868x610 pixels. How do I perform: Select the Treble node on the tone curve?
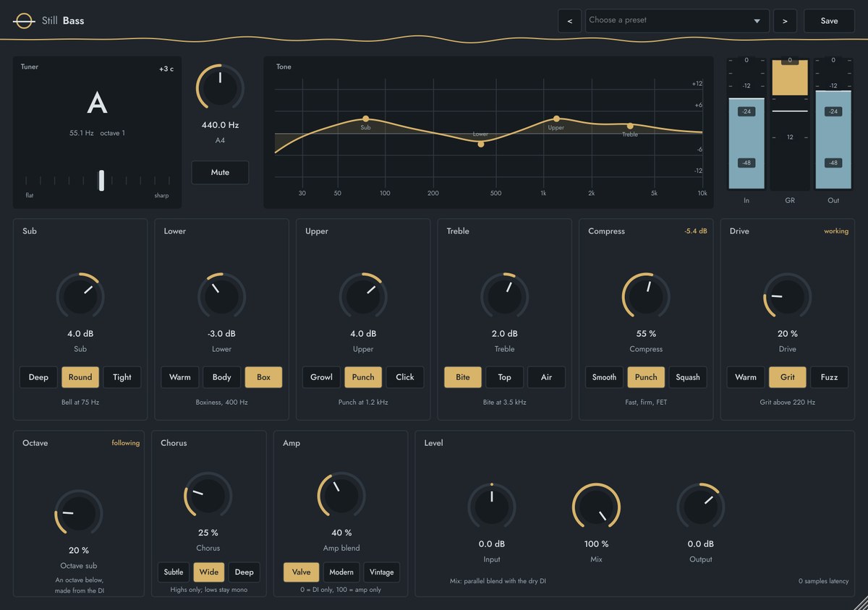coord(630,126)
